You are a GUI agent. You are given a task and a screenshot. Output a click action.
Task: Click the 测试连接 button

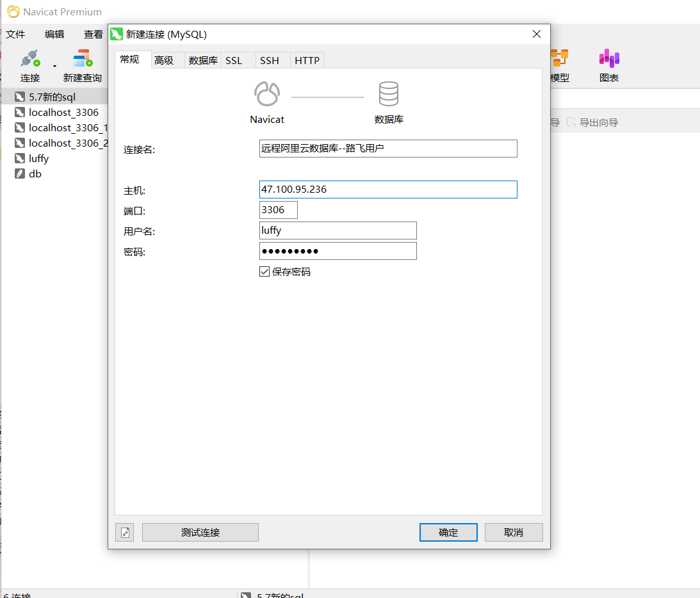point(200,533)
